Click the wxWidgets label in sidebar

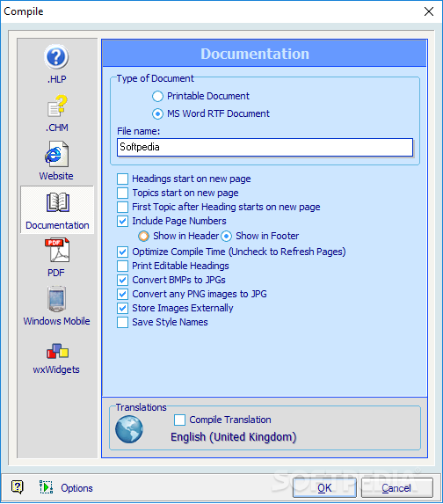56,369
